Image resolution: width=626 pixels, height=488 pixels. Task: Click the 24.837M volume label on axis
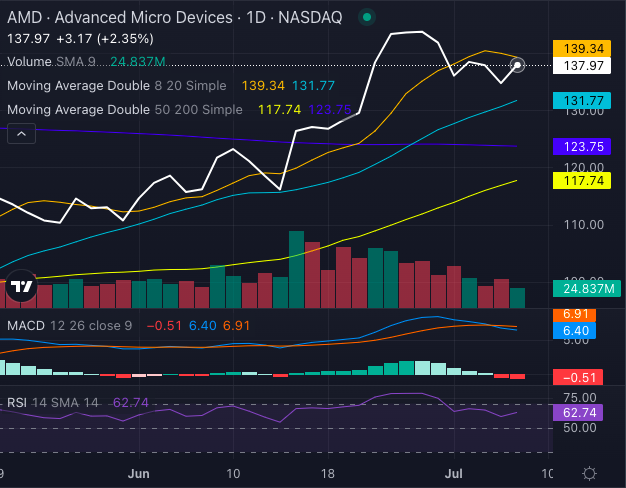[x=587, y=288]
